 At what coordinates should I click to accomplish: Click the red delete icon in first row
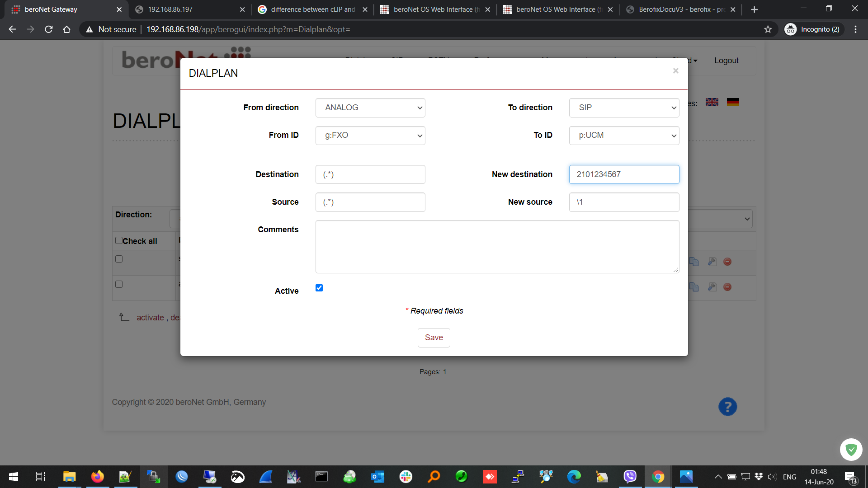[727, 262]
